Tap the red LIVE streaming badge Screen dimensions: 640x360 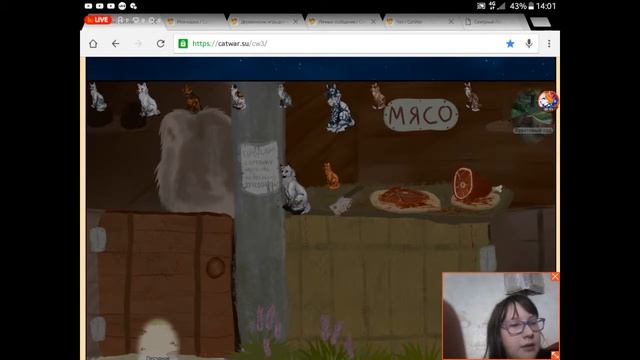coord(98,20)
